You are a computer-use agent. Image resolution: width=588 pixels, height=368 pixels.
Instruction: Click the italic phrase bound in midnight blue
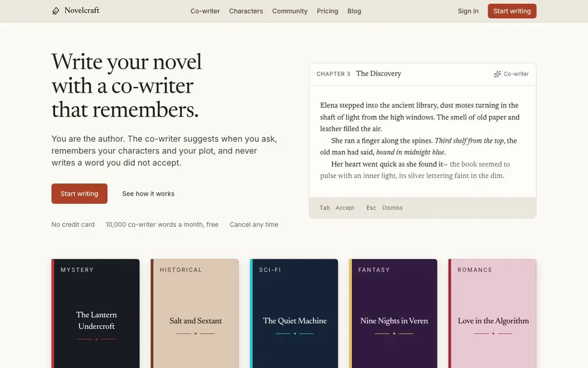pyautogui.click(x=410, y=152)
